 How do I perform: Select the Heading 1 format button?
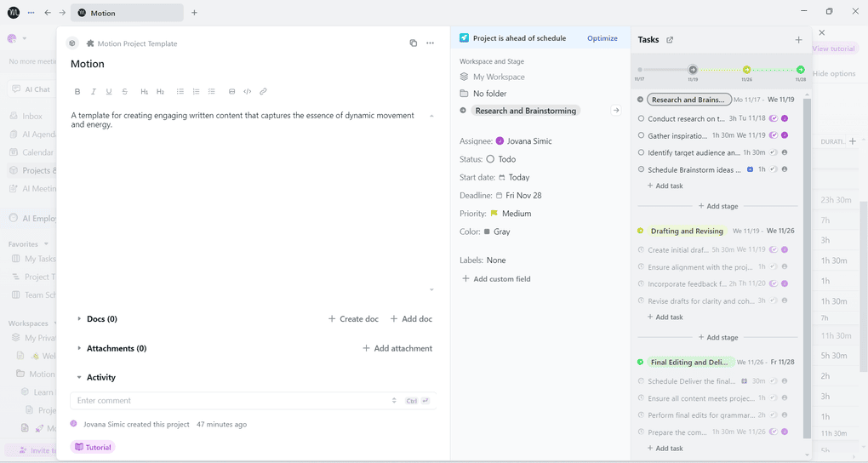tap(144, 92)
